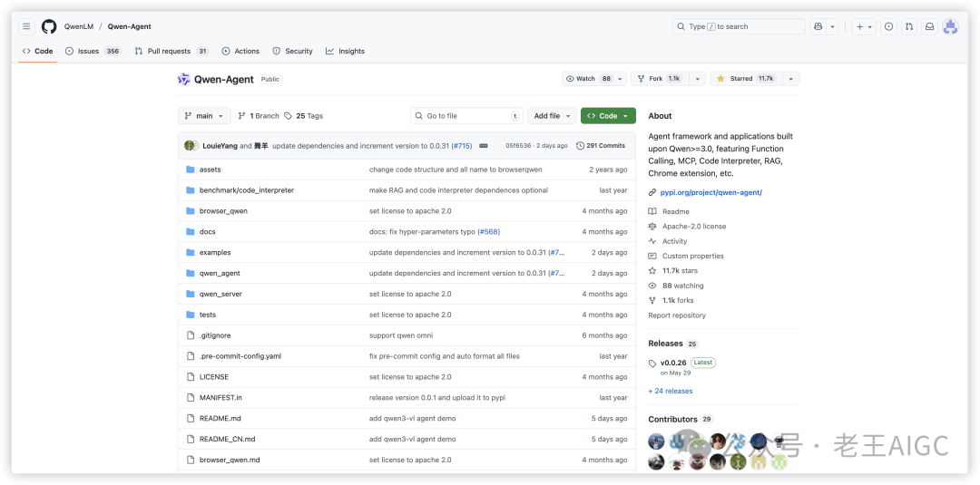The image size is (980, 485).
Task: Open the assets folder
Action: tap(210, 170)
